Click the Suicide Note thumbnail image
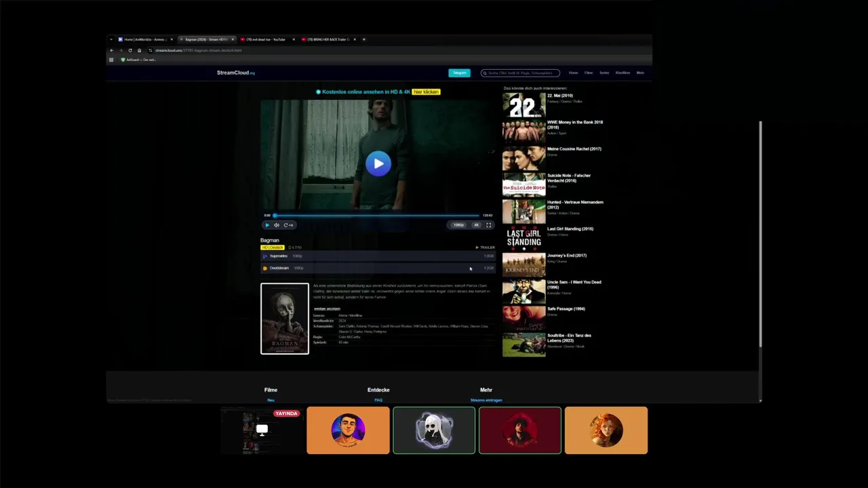The height and width of the screenshot is (488, 868). (x=524, y=185)
